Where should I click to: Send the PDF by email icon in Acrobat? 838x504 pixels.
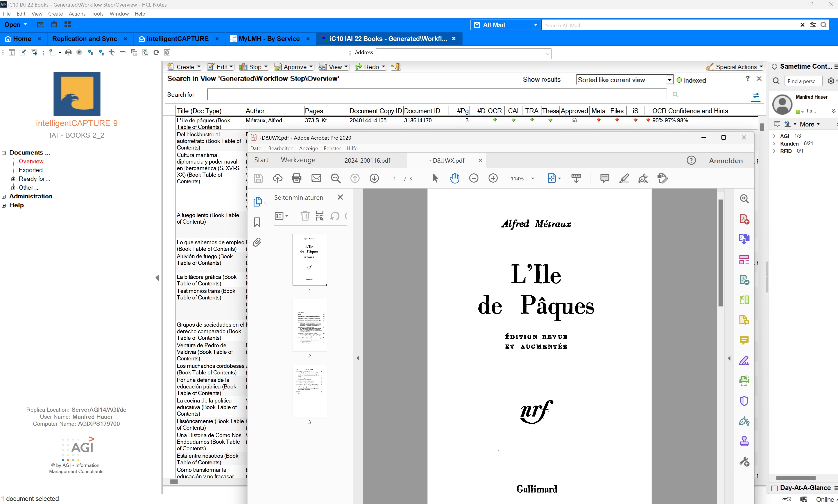[x=316, y=178]
